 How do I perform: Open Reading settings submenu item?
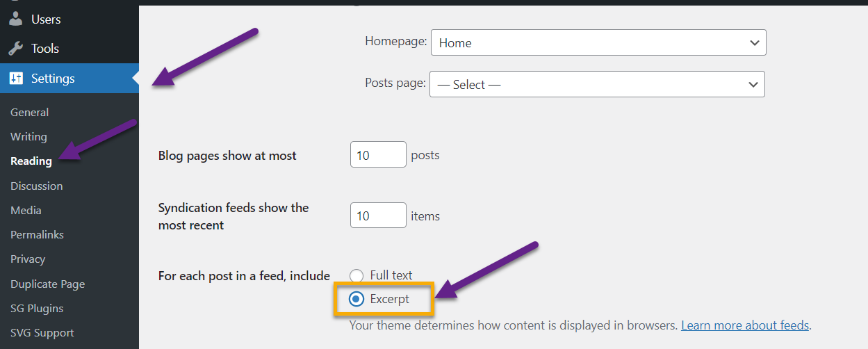coord(31,161)
